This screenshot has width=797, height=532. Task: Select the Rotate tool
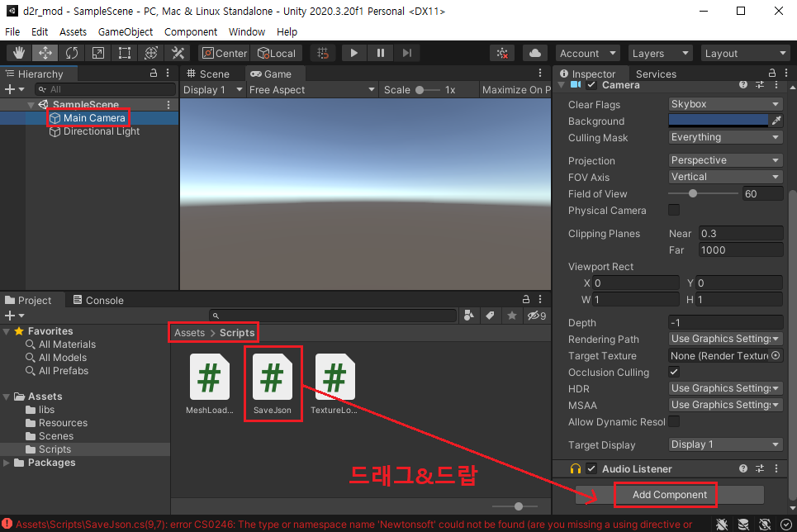pyautogui.click(x=72, y=53)
